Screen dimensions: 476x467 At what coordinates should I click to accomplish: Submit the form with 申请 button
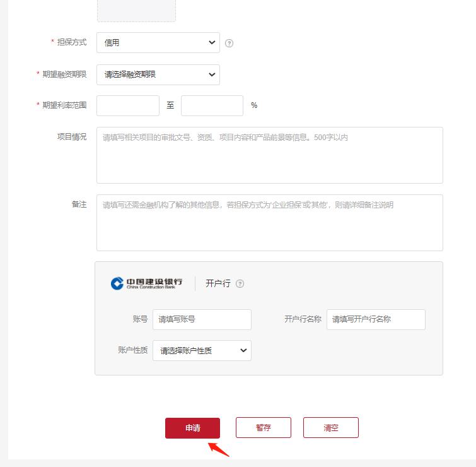tap(192, 428)
